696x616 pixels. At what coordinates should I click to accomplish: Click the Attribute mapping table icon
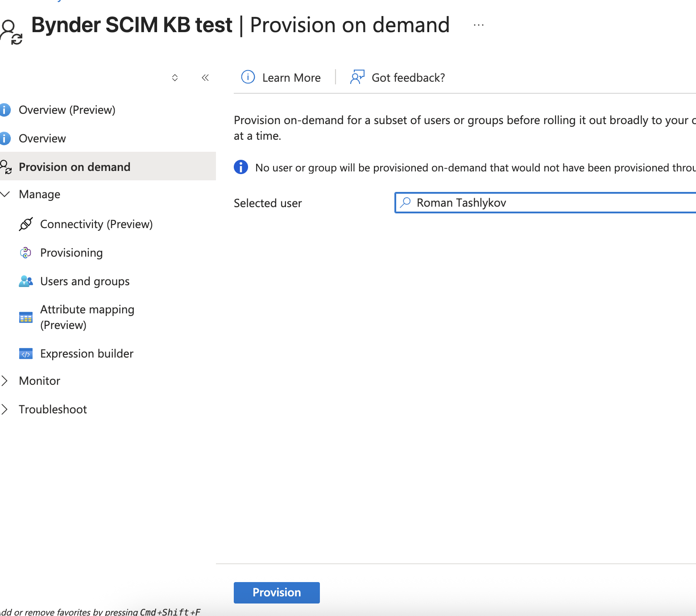[26, 317]
